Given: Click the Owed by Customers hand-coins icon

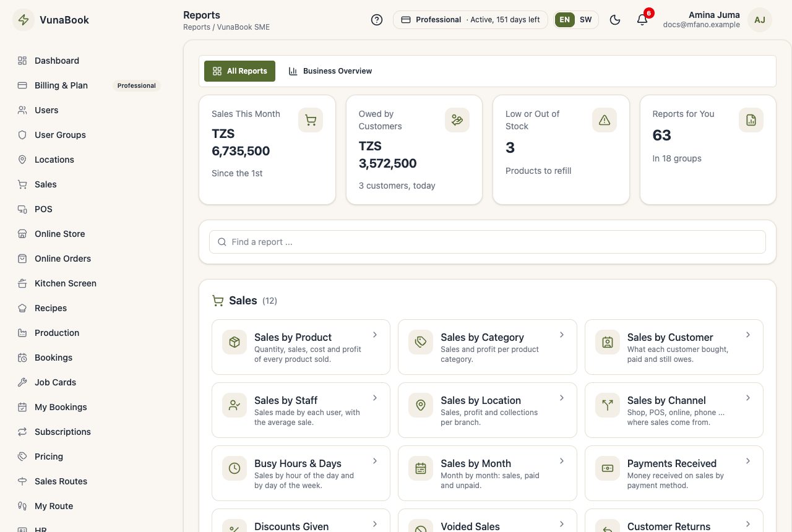Looking at the screenshot, I should tap(457, 120).
